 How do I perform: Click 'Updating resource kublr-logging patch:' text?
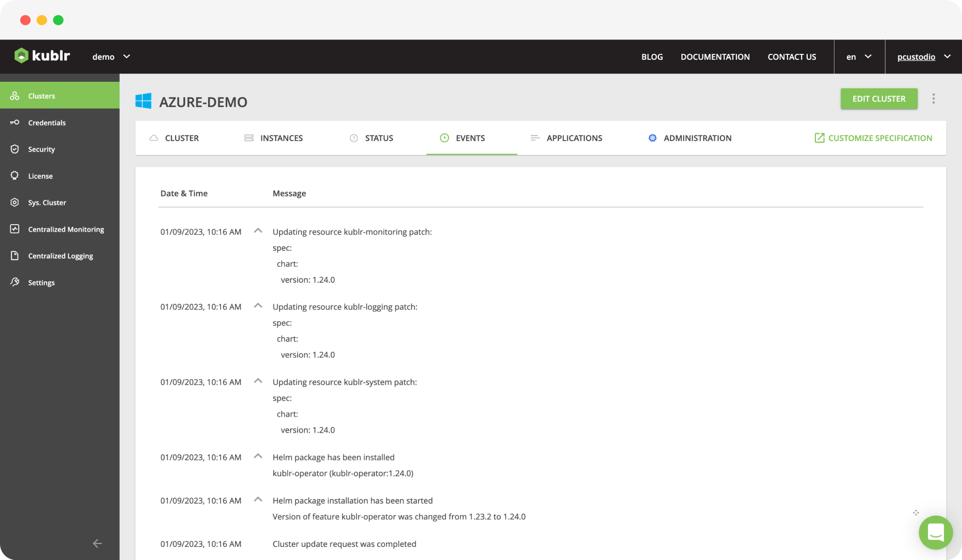[x=345, y=306]
